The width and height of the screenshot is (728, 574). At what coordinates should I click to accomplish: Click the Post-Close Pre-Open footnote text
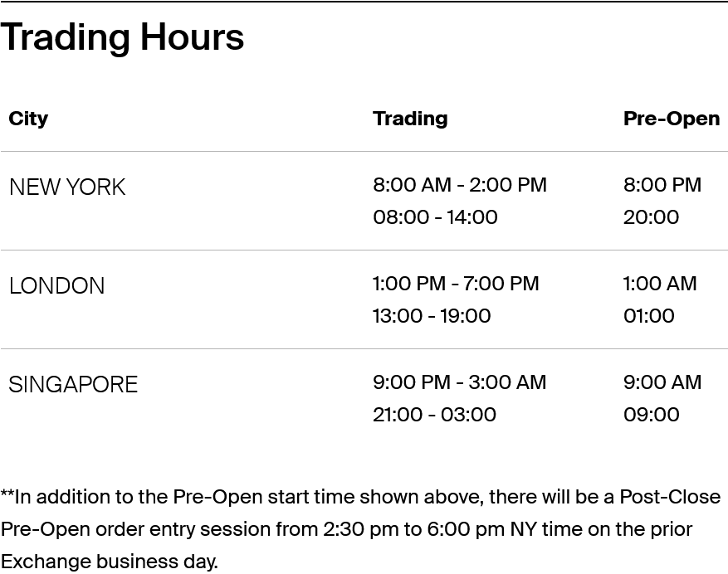[x=360, y=529]
